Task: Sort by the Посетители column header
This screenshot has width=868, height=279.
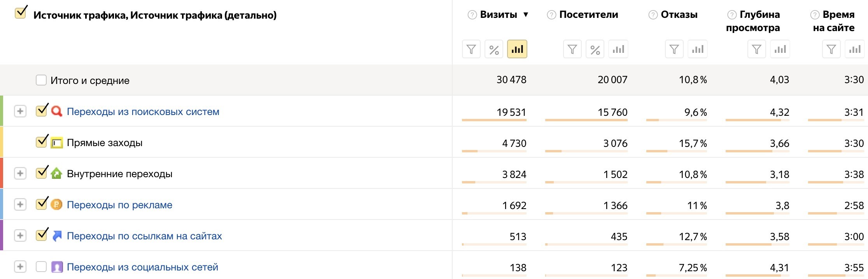Action: (x=589, y=15)
